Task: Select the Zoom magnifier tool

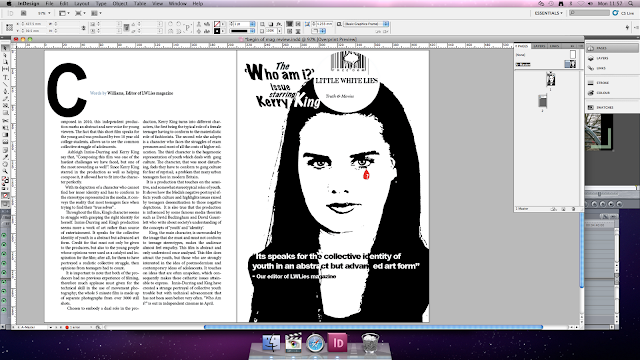Action: [x=5, y=171]
